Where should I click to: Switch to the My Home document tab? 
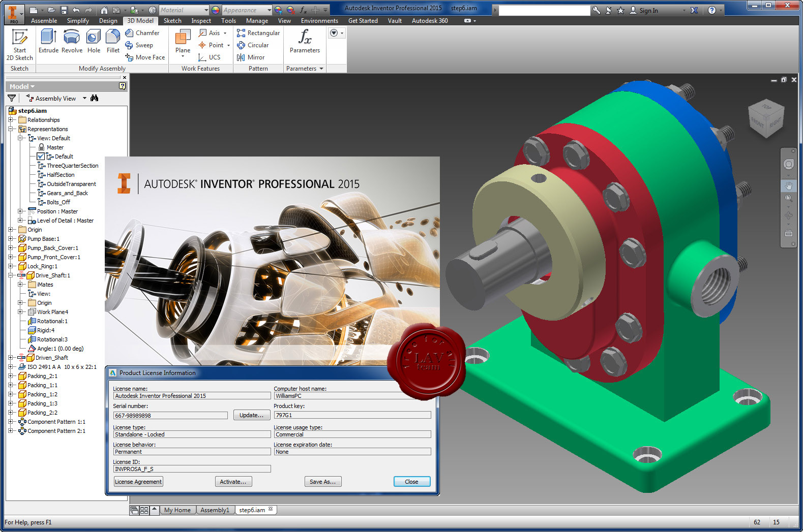tap(177, 510)
